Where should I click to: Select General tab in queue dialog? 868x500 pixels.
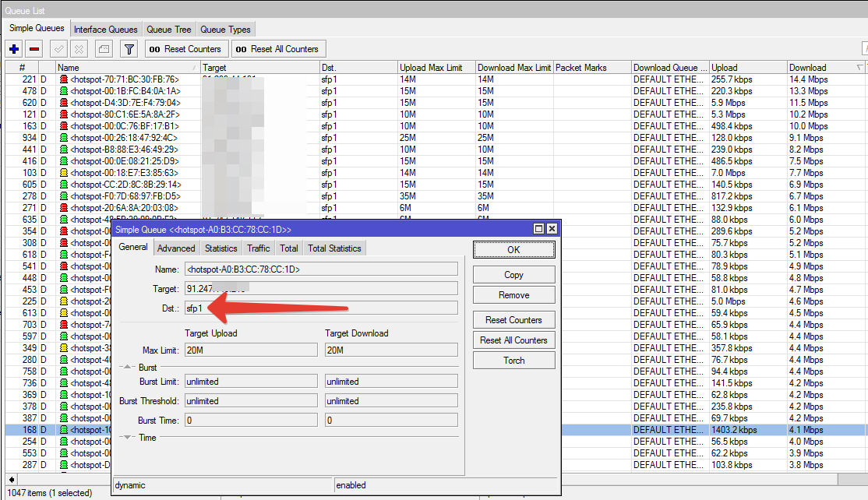click(133, 247)
